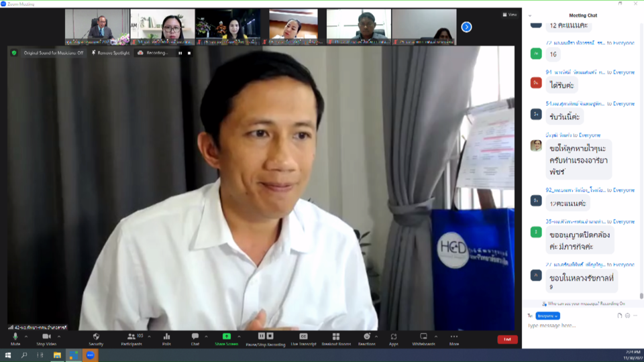
Task: Toggle microphone with the Mute button
Action: click(x=15, y=337)
